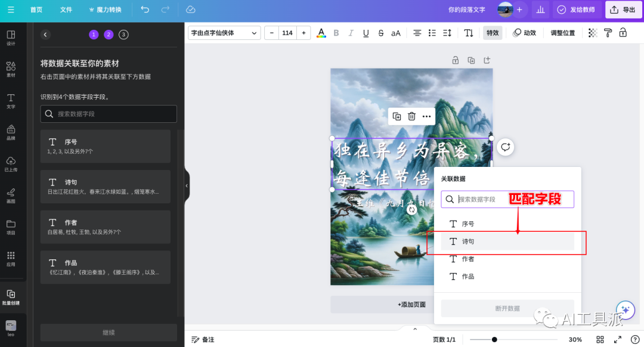
Task: Toggle underline formatting
Action: click(x=366, y=33)
